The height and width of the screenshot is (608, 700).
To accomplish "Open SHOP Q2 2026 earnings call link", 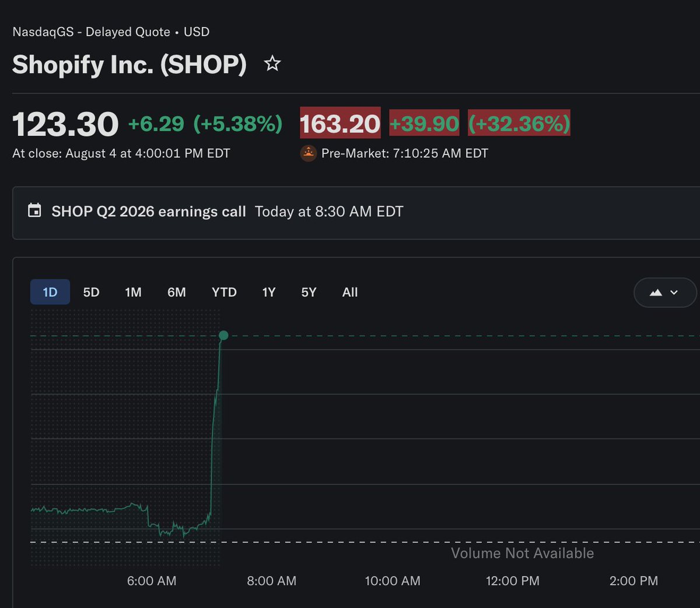I will click(x=149, y=211).
